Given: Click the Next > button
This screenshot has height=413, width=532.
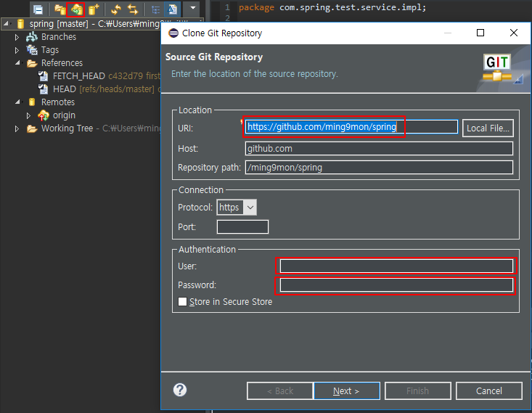Looking at the screenshot, I should [347, 390].
